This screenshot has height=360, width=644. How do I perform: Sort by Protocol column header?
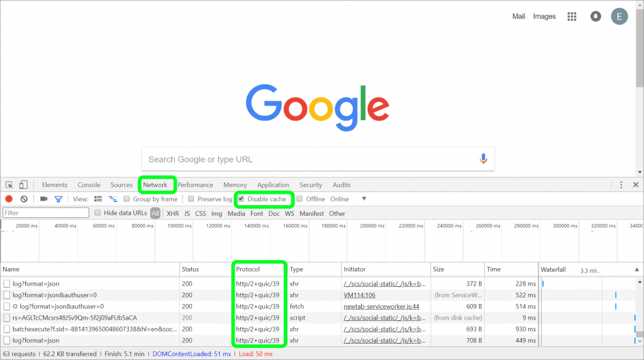point(260,269)
